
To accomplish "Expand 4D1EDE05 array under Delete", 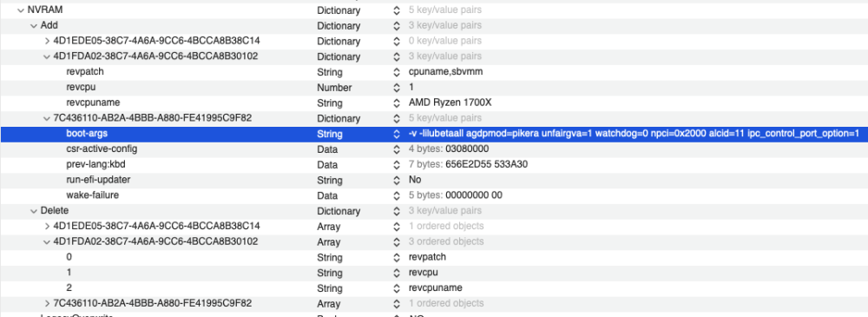I will click(x=47, y=226).
